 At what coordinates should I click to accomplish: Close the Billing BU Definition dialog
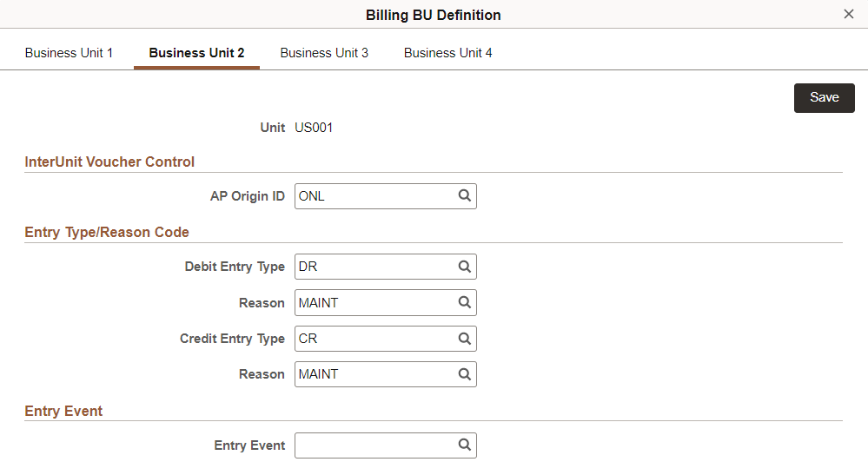tap(849, 15)
